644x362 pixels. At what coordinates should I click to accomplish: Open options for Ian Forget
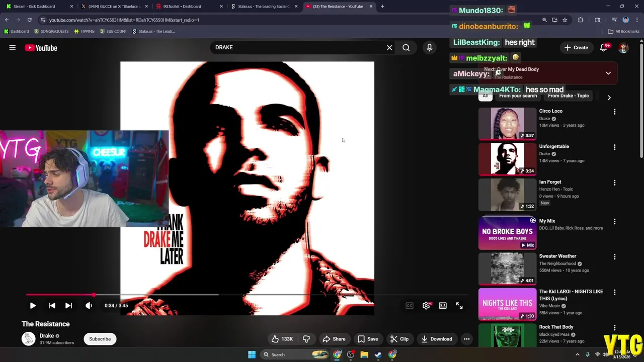(x=614, y=183)
